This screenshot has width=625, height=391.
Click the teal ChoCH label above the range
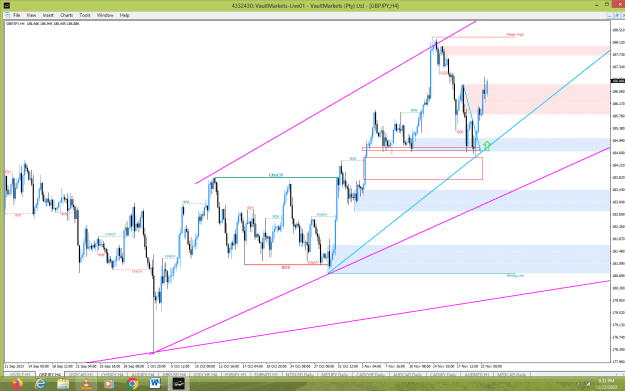click(276, 175)
